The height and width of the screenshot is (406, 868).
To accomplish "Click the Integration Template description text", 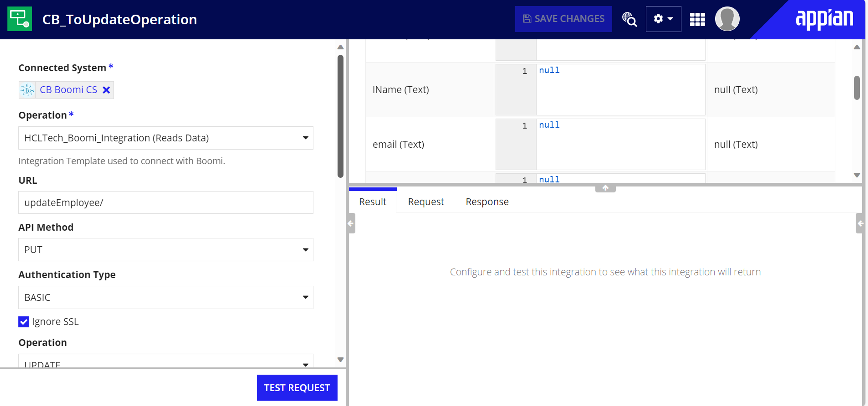I will pyautogui.click(x=122, y=161).
